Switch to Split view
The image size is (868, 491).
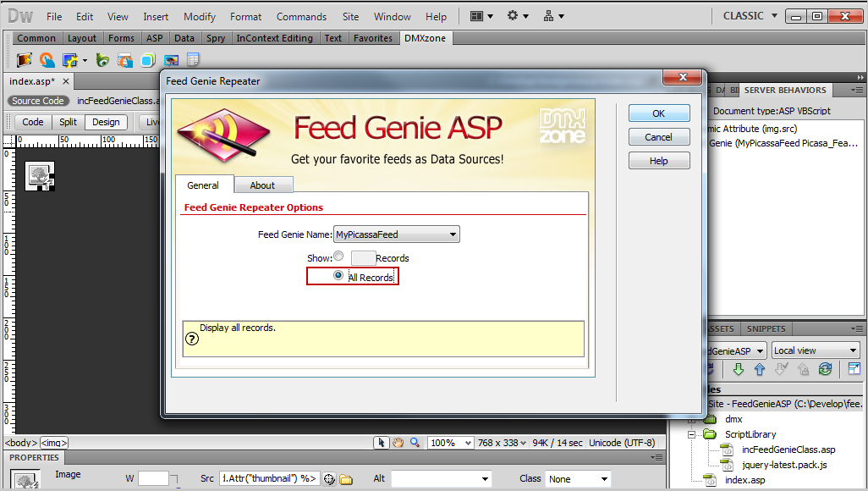pos(68,122)
